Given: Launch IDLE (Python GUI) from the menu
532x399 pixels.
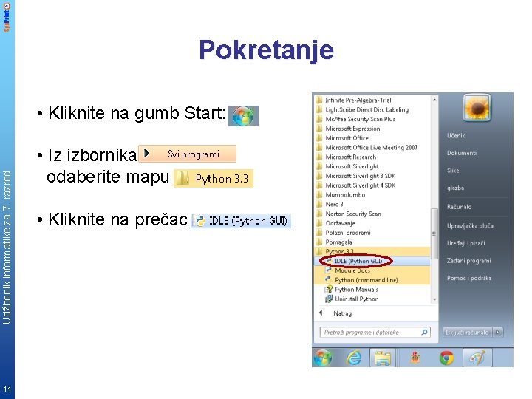Looking at the screenshot, I should coord(372,261).
